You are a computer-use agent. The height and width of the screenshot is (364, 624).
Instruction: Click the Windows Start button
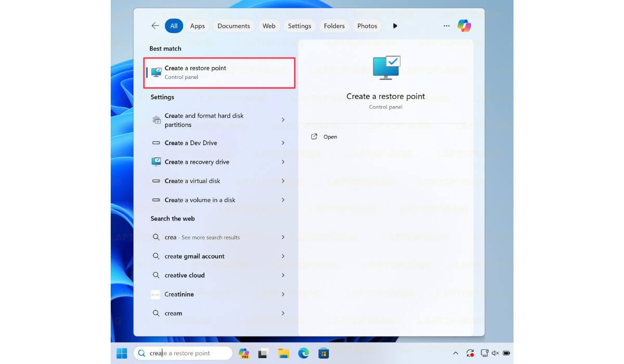click(x=122, y=353)
